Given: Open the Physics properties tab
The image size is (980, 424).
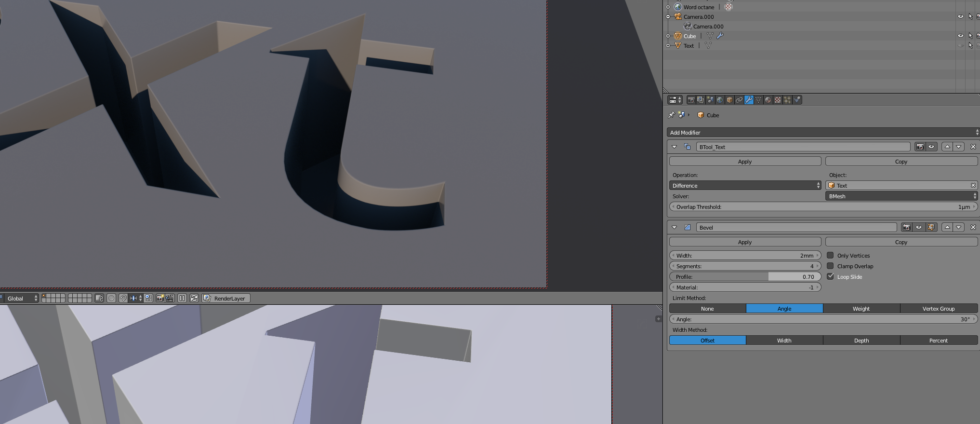Looking at the screenshot, I should point(797,100).
